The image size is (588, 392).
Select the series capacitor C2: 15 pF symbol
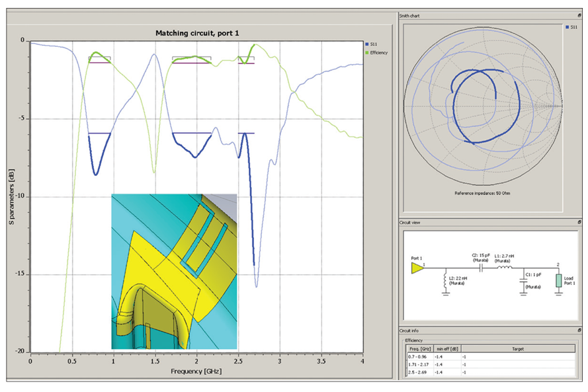tap(481, 268)
